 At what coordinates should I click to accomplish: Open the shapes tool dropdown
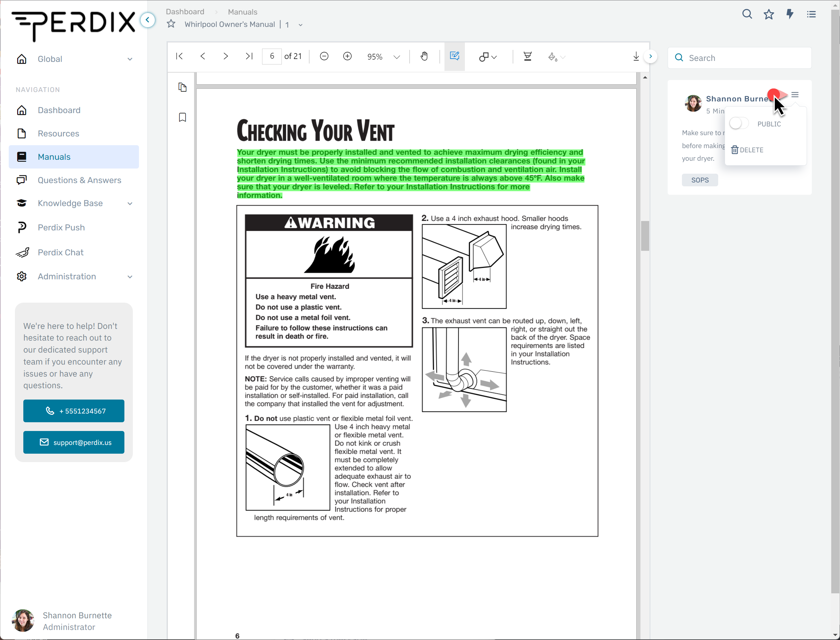(488, 57)
